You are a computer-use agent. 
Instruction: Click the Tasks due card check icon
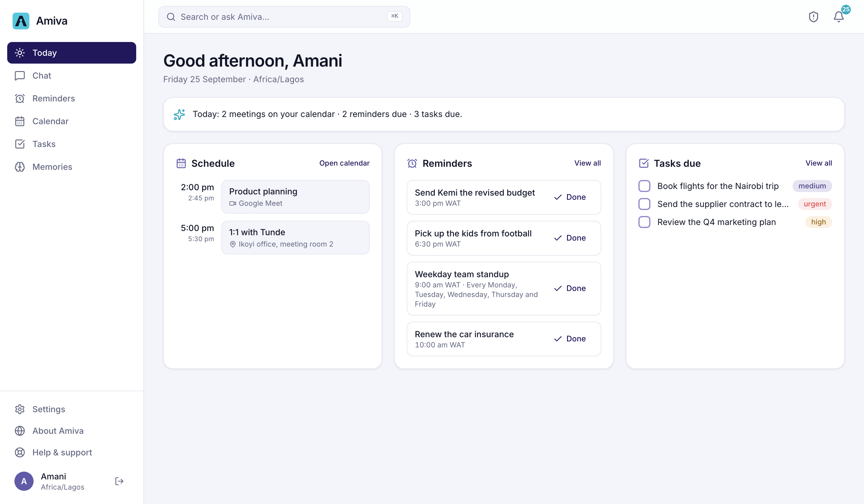(643, 163)
